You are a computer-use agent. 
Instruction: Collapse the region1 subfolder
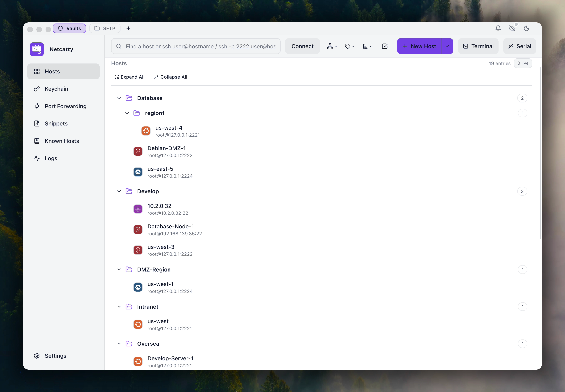127,113
